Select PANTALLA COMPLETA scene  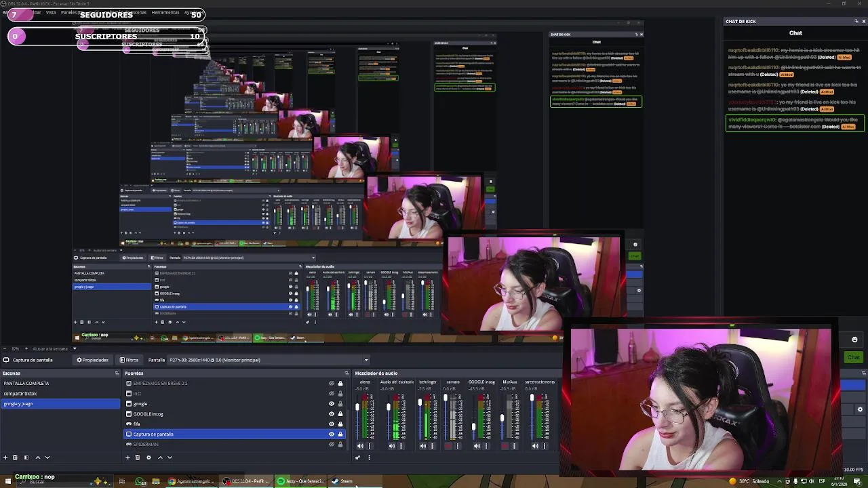60,384
